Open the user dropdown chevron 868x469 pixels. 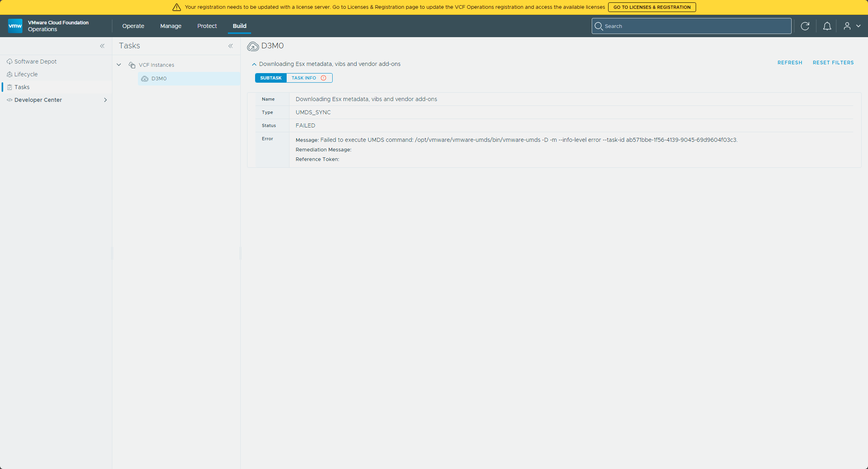click(858, 26)
